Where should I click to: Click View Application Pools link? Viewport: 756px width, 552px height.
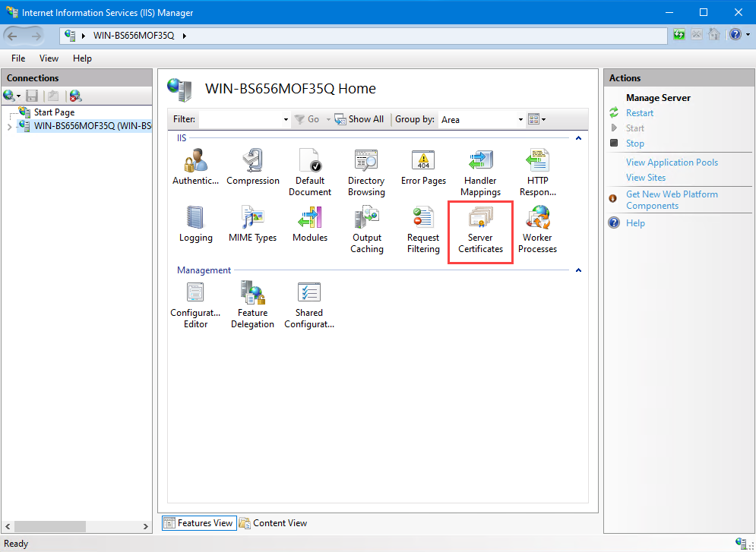click(x=672, y=162)
